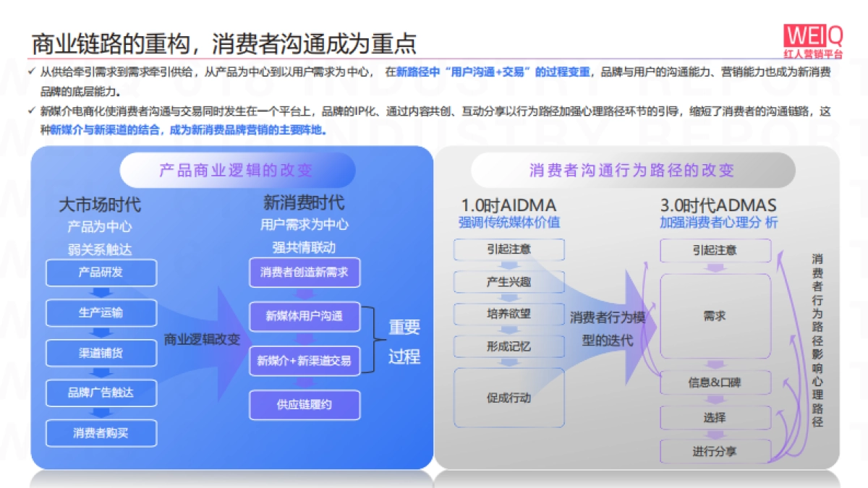Click the arrow between 产品研发 and 生产运输
The height and width of the screenshot is (488, 868).
coord(102,293)
